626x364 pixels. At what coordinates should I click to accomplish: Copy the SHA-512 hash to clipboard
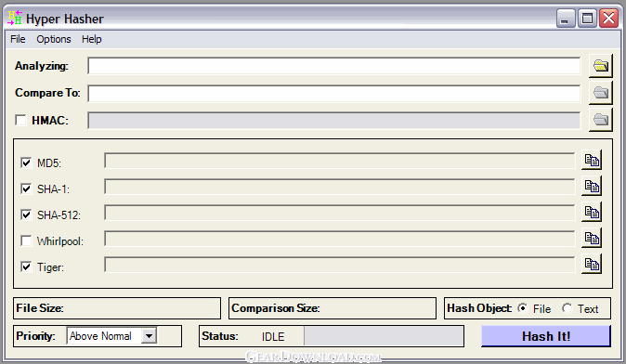592,212
